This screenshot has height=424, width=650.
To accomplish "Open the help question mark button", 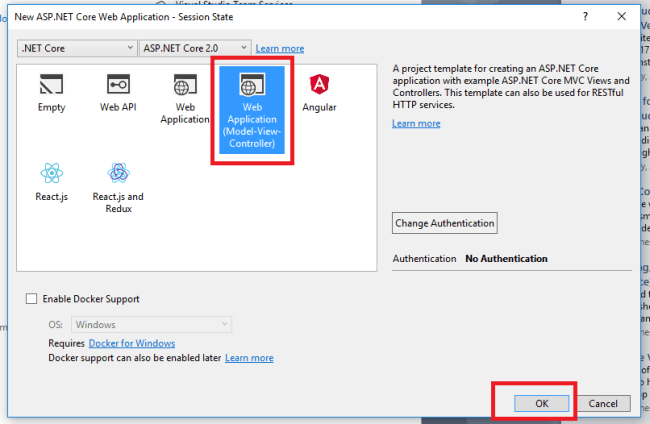I will (585, 17).
